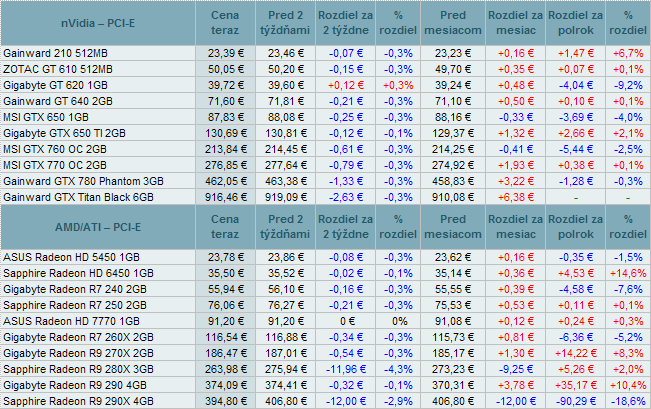Viewport: 651px width, 409px height.
Task: Click the MSI GTX 770 OC 2GB name
Action: click(x=55, y=165)
